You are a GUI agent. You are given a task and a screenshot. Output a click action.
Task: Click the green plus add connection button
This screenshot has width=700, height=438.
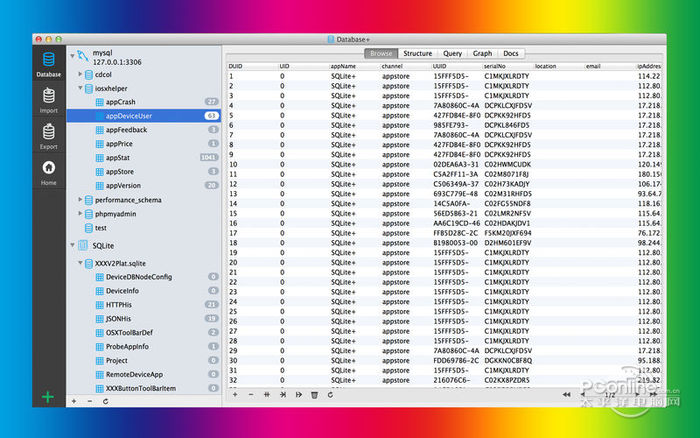tap(47, 397)
